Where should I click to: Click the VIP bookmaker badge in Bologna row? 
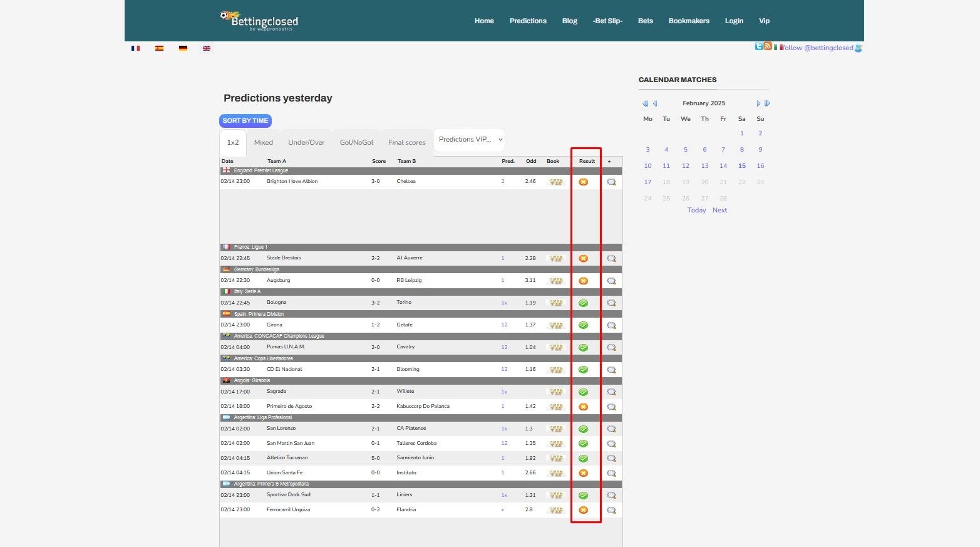click(x=555, y=303)
